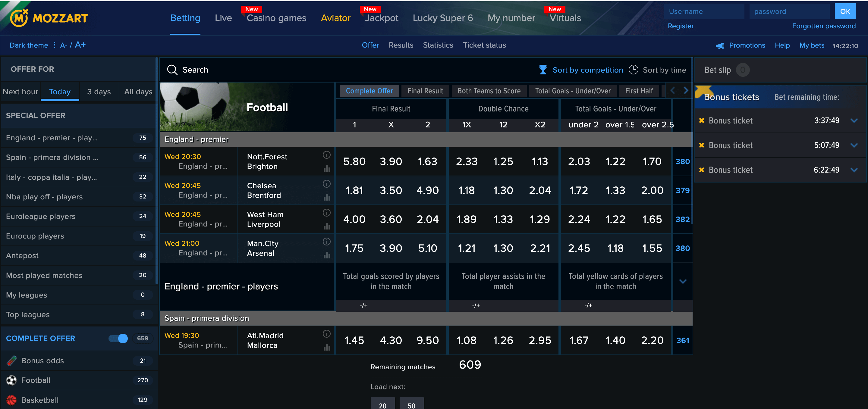Open info icon for Atl.Madrid vs Mallorca

pyautogui.click(x=326, y=334)
